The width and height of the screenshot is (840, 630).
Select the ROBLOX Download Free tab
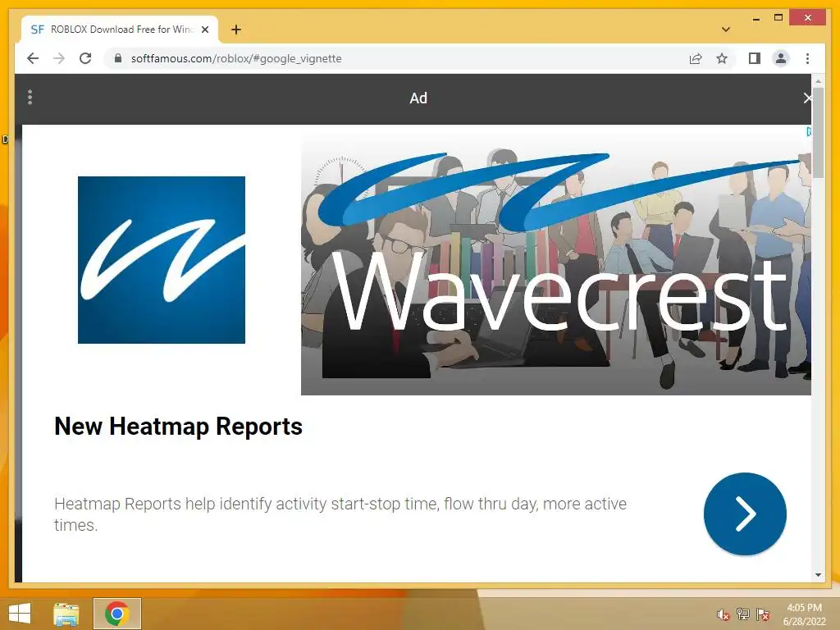click(x=120, y=30)
